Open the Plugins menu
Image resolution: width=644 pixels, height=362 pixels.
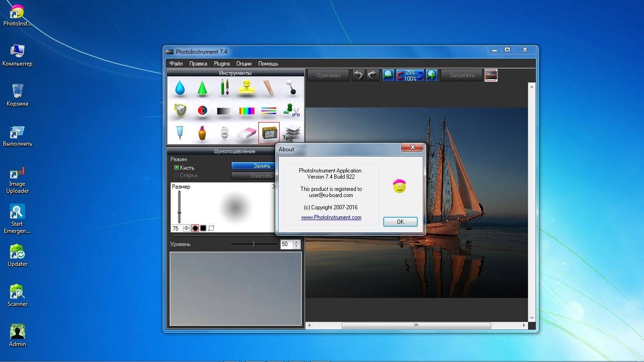click(x=222, y=64)
